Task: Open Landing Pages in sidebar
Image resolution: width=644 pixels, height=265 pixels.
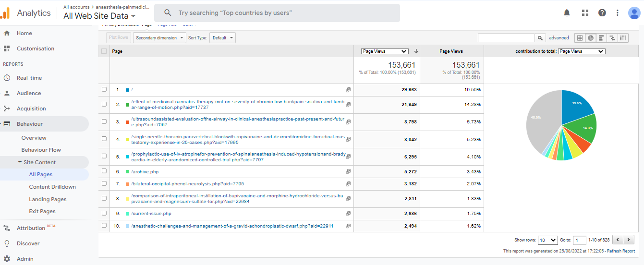Action: (48, 199)
